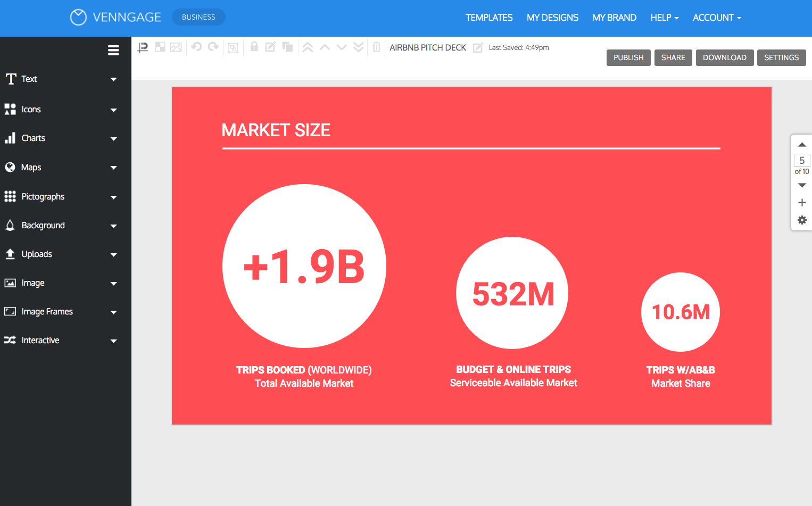
Task: Click the Image Frames sidebar label
Action: 47,311
